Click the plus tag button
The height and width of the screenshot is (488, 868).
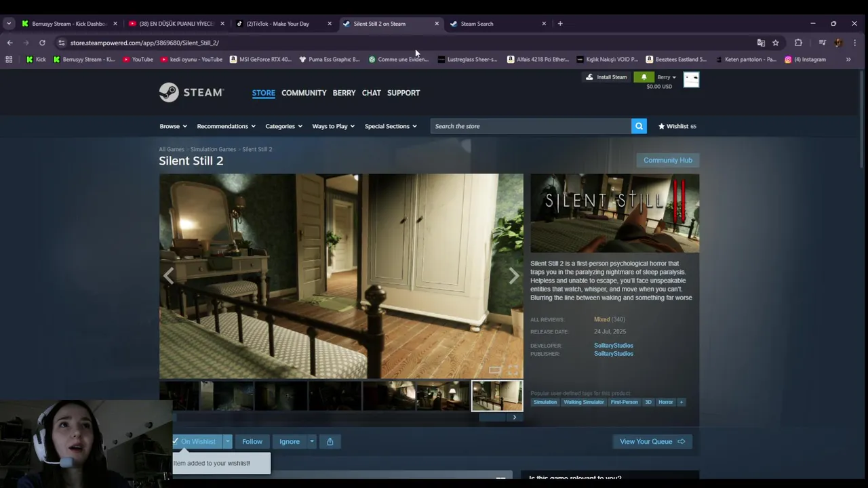(682, 402)
